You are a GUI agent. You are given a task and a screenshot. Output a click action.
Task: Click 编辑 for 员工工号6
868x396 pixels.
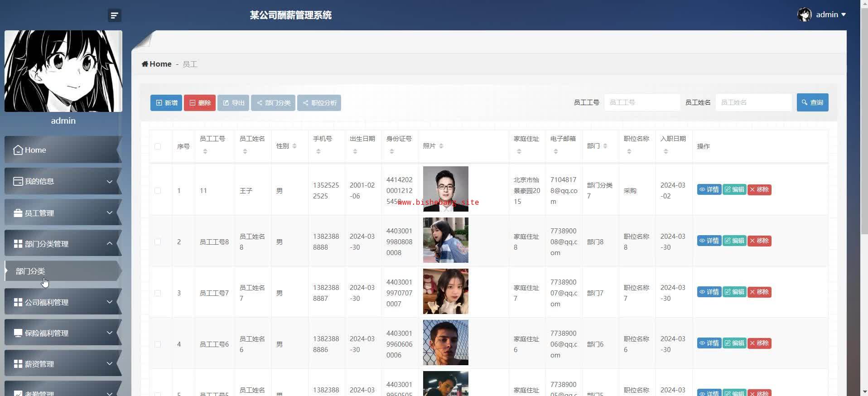(734, 343)
